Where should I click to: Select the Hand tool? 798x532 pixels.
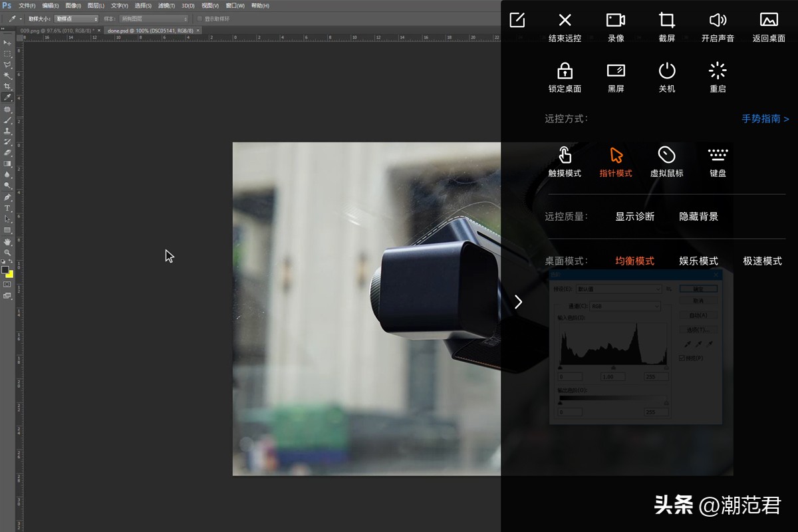(7, 241)
